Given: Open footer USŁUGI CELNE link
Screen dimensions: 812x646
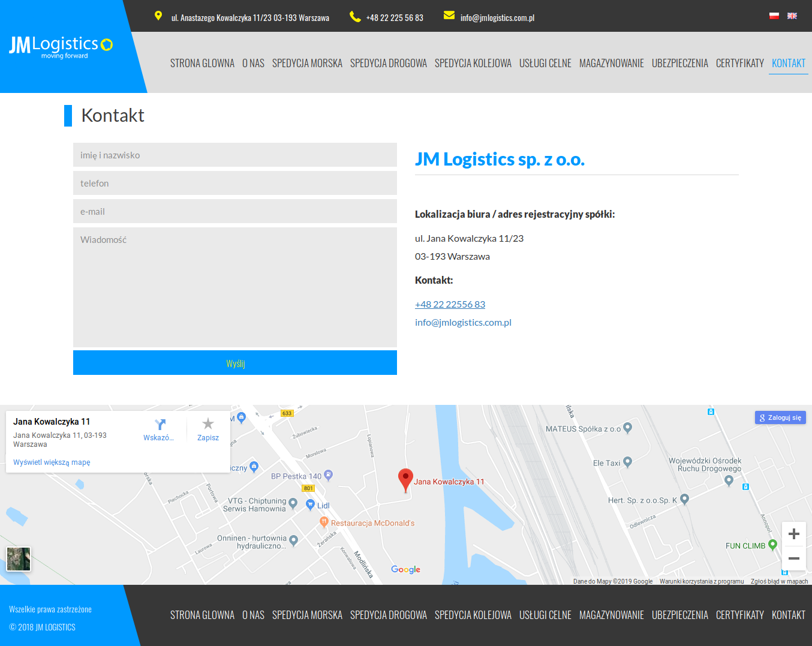Looking at the screenshot, I should pyautogui.click(x=545, y=615).
